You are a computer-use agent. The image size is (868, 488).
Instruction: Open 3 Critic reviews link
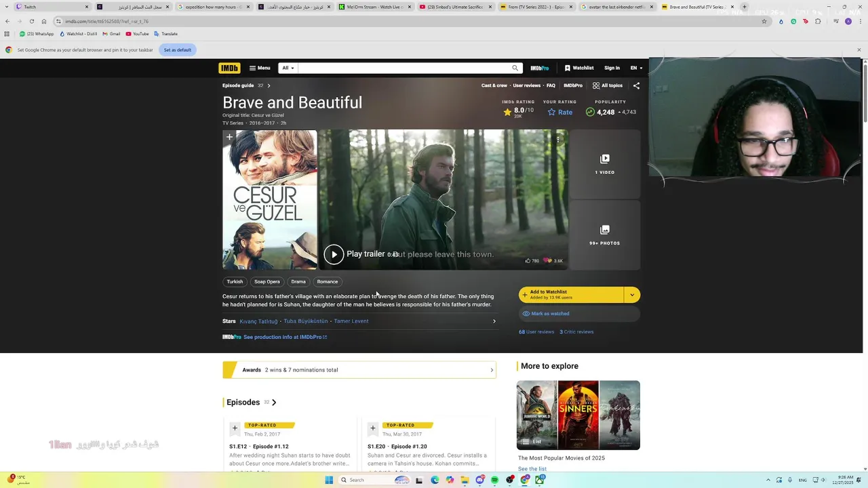(x=576, y=332)
